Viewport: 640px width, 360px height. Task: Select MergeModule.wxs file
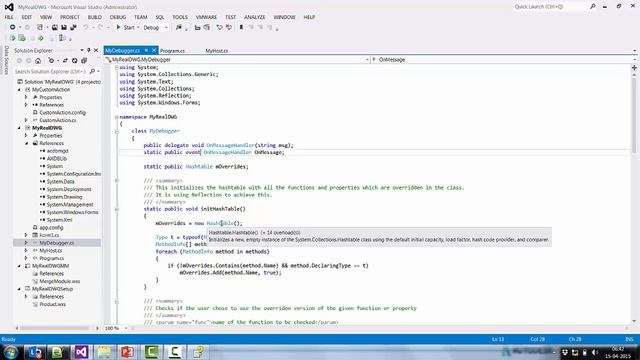tap(60, 281)
